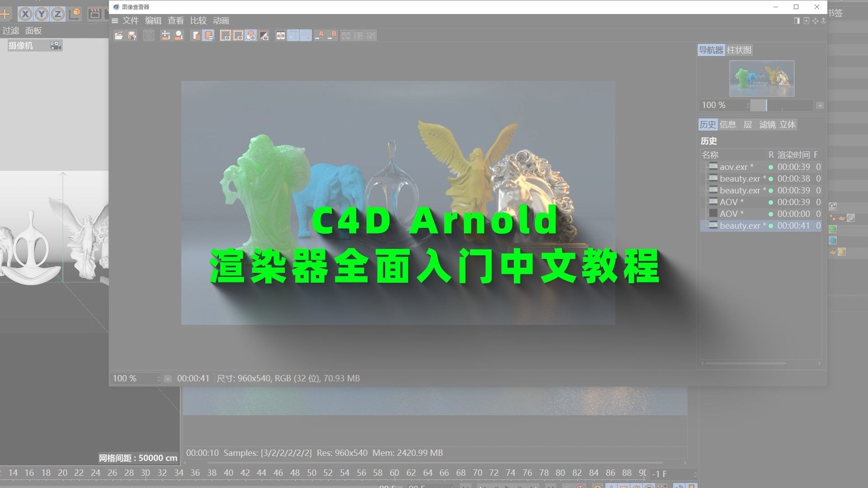Open the navigator zoom dropdown arrow
This screenshot has width=868, height=488.
[820, 105]
